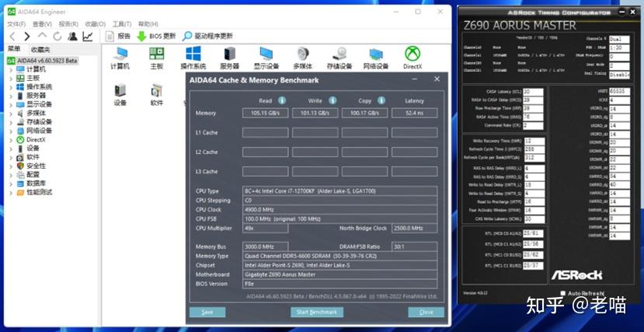This screenshot has height=332, width=644.
Task: Open the 计算机 icon in main pane
Action: pyautogui.click(x=120, y=58)
